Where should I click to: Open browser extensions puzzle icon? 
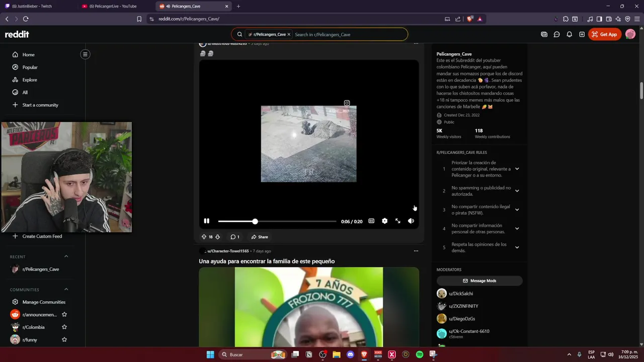pos(566,19)
